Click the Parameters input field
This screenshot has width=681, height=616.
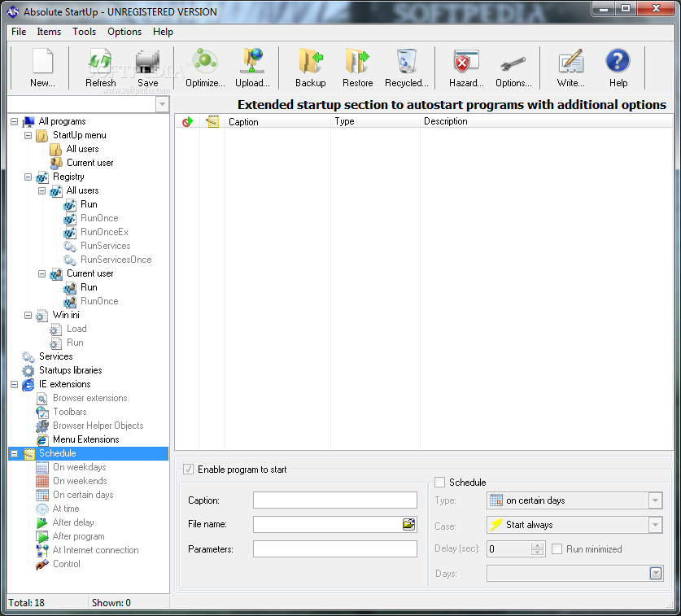(x=335, y=549)
